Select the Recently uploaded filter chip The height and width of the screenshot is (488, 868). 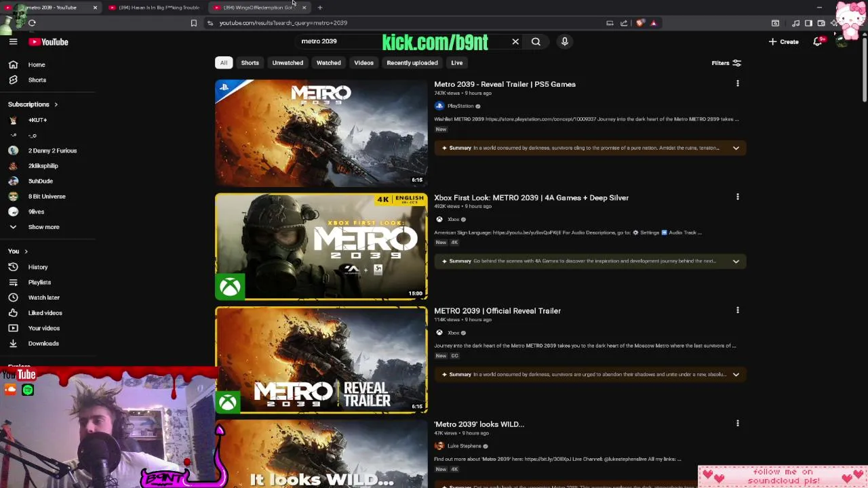coord(412,62)
